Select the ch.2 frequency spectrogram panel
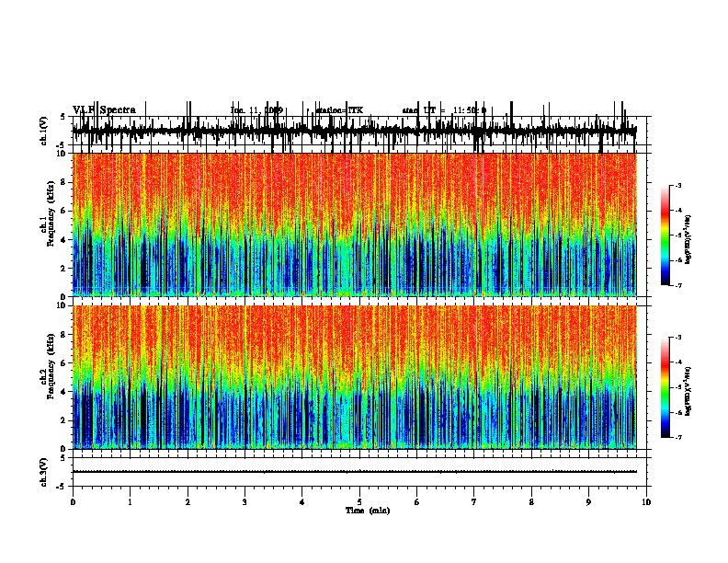This screenshot has height=563, width=728. click(x=354, y=377)
